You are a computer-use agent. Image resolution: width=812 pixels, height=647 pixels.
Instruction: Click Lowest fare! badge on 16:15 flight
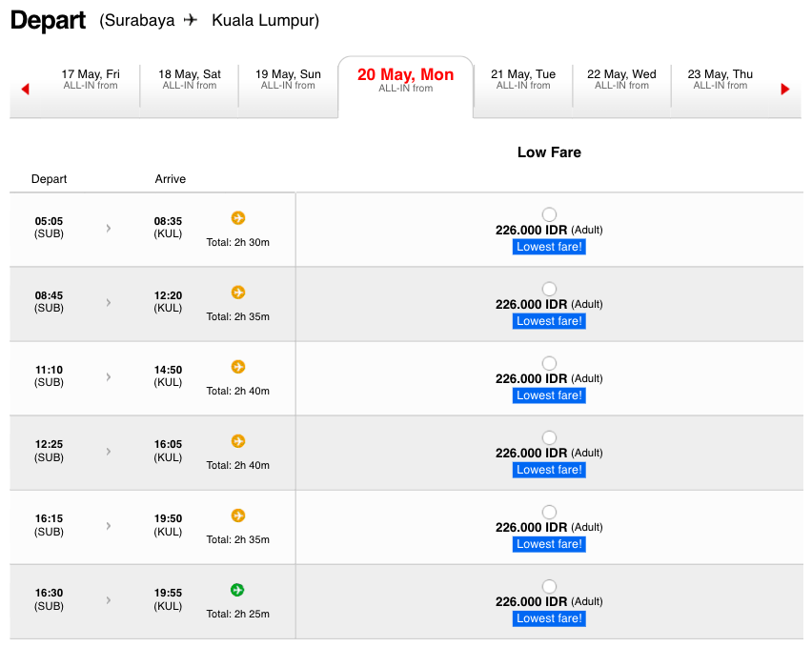point(549,544)
